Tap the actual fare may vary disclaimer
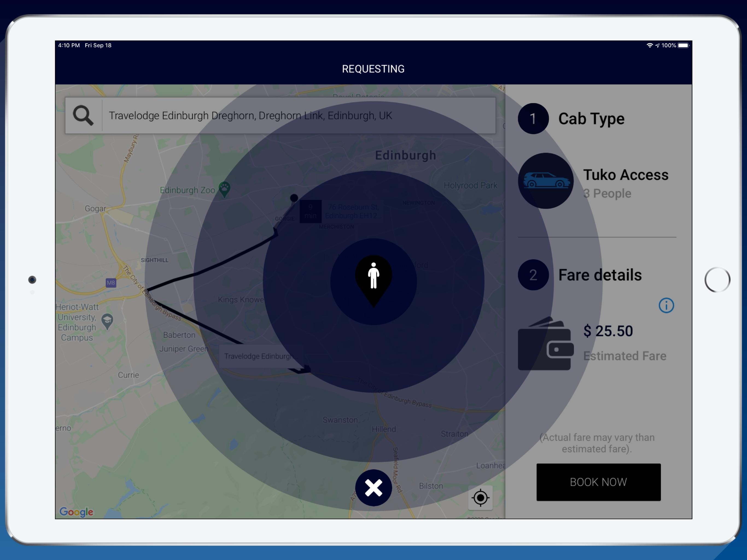 click(597, 443)
